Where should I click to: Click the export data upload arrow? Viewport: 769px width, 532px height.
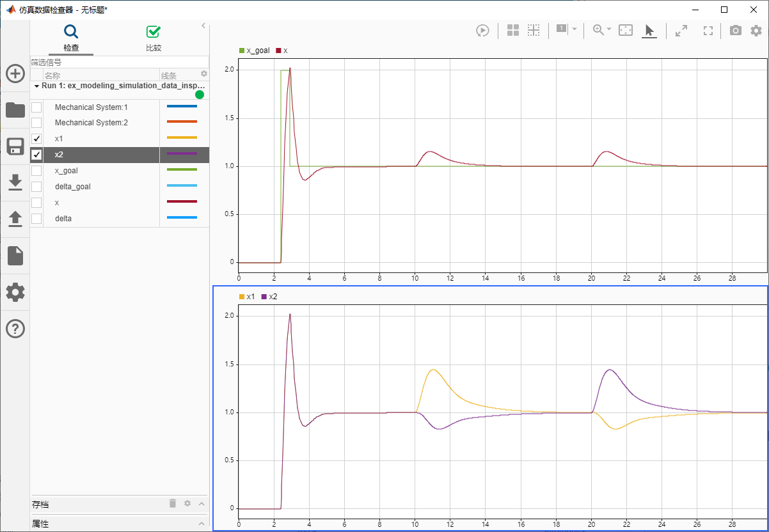click(15, 219)
